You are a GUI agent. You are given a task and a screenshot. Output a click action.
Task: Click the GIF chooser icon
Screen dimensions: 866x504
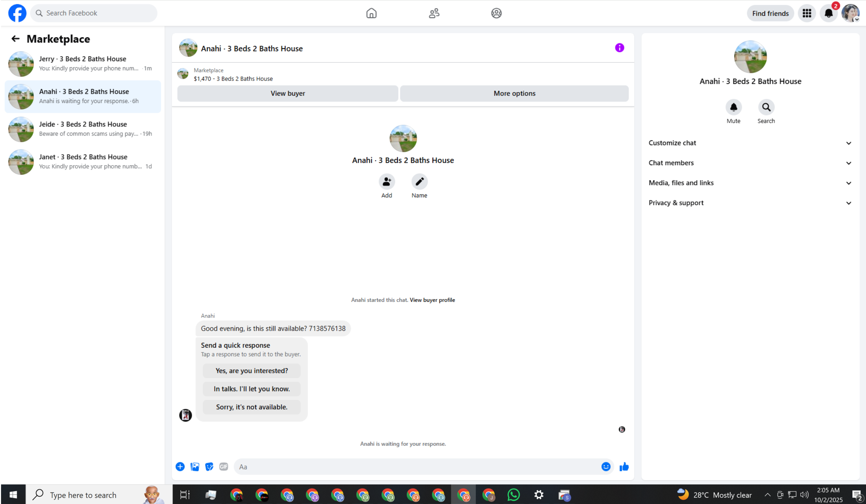pos(224,467)
